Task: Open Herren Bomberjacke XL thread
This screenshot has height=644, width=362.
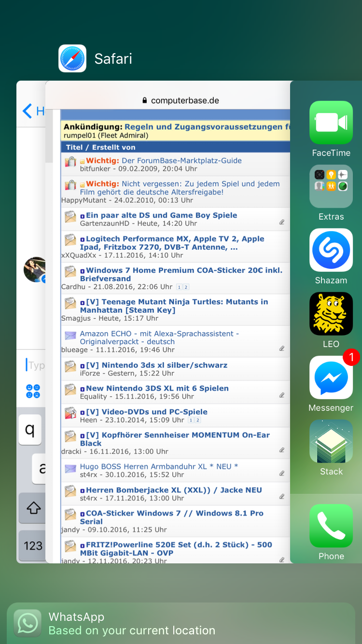Action: coord(174,490)
